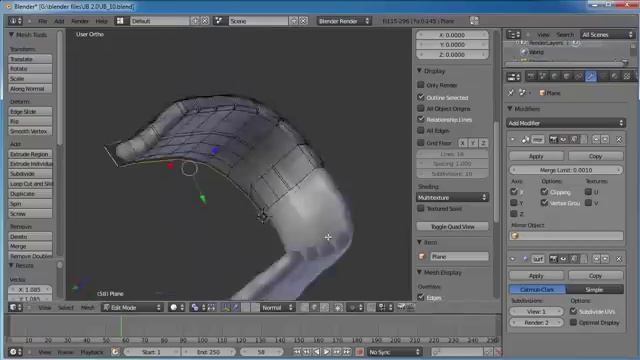Viewport: 640px width, 360px height.
Task: Open the World properties tab icon
Action: tap(555, 76)
